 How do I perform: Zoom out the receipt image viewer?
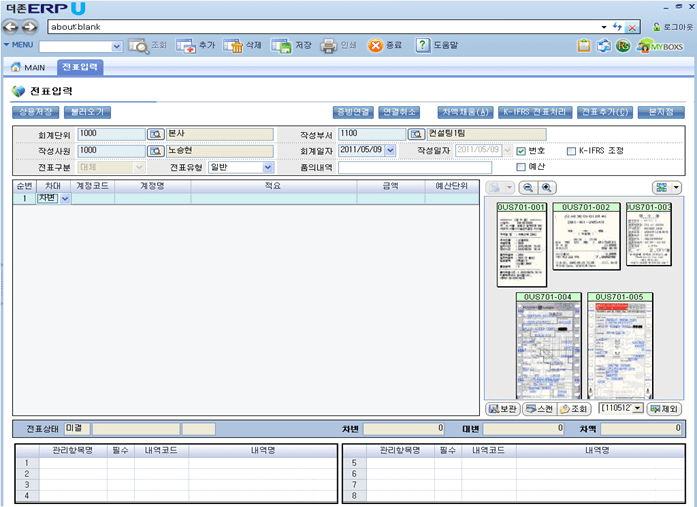click(527, 188)
